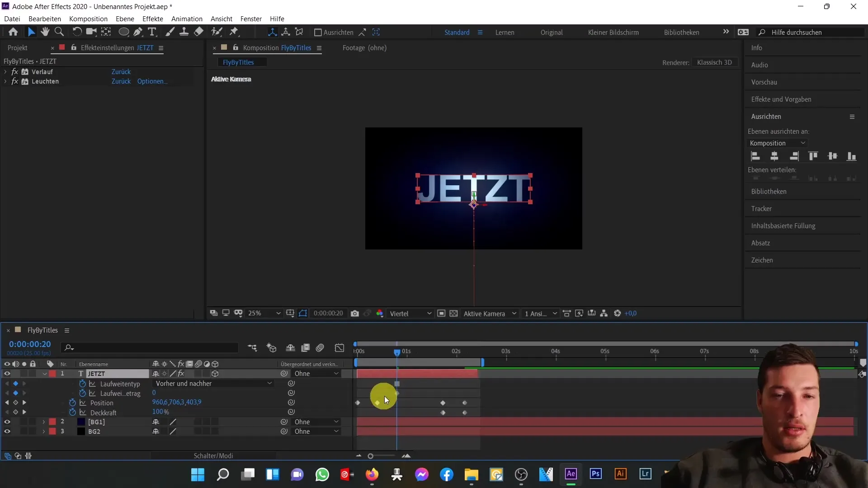Expand the BG2 layer properties
The height and width of the screenshot is (488, 868).
(x=43, y=432)
